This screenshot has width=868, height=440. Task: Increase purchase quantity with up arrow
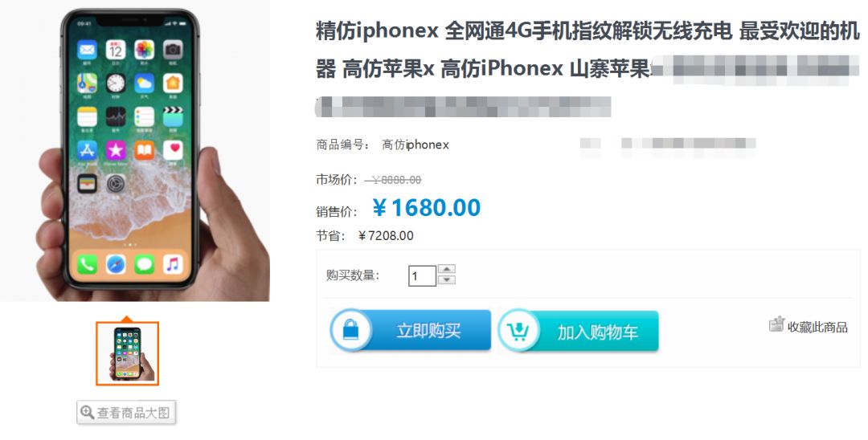(446, 269)
